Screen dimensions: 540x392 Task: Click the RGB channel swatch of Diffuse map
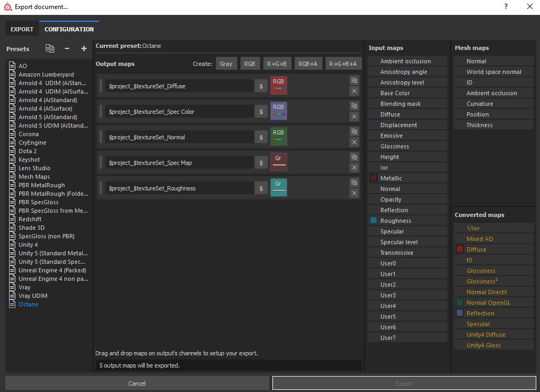279,85
